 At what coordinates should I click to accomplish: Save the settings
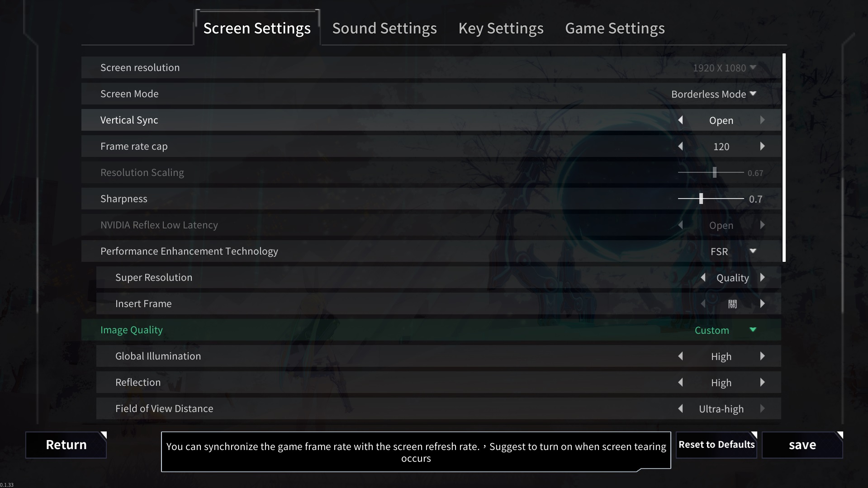(802, 445)
